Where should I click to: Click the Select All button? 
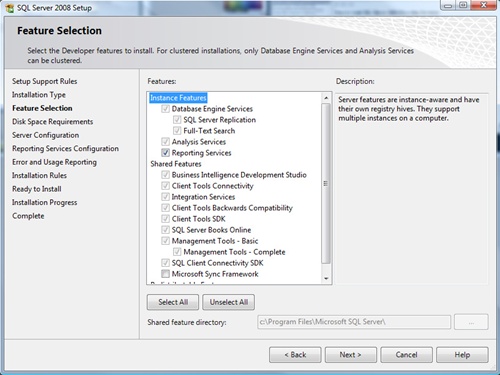point(173,302)
